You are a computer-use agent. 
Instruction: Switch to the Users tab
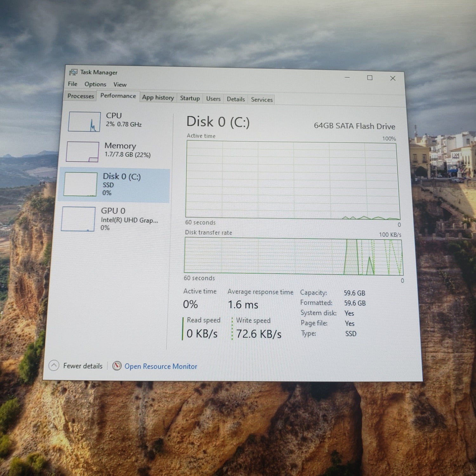(213, 99)
